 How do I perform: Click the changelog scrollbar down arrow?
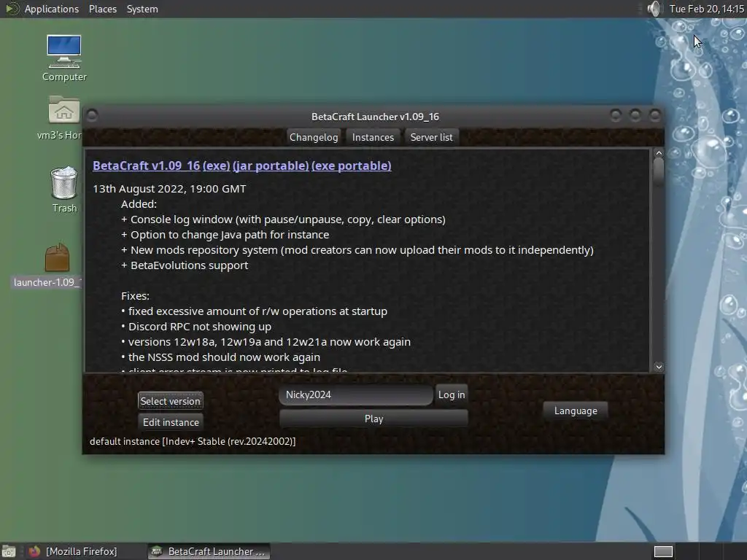(x=659, y=367)
